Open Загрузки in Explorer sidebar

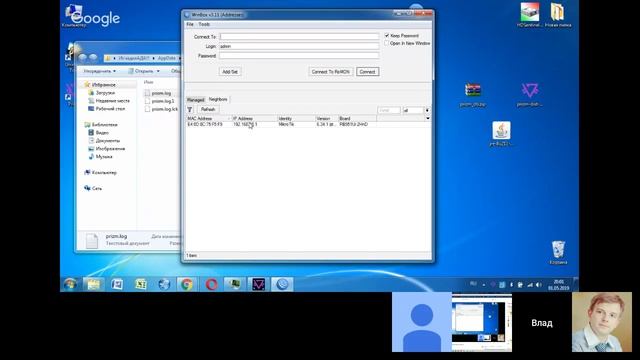tap(105, 93)
